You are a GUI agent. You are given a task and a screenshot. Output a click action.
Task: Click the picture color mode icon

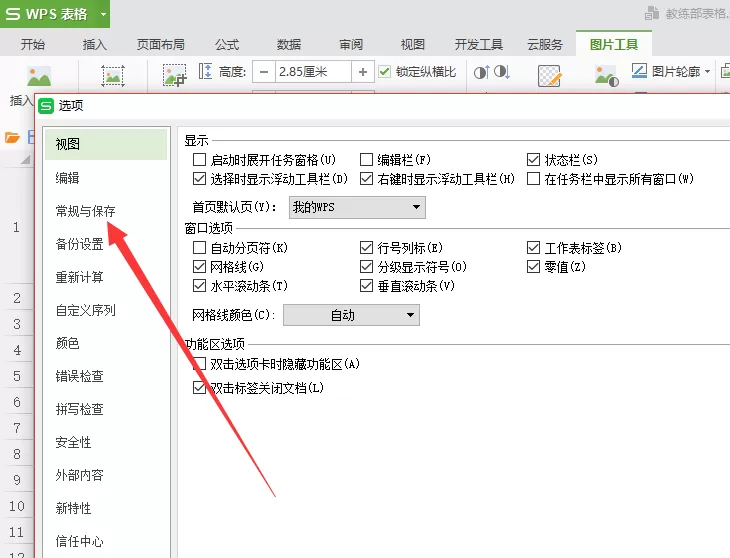pyautogui.click(x=607, y=76)
